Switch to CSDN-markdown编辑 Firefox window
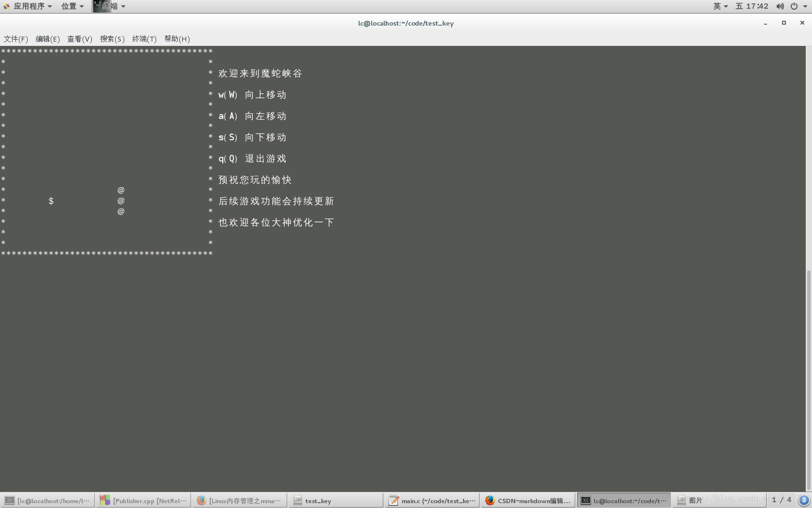 tap(528, 501)
